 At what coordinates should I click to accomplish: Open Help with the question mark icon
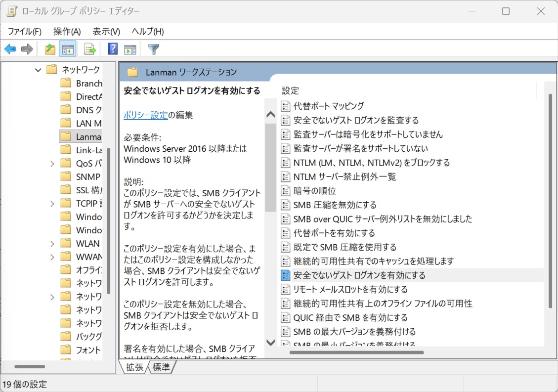(113, 49)
